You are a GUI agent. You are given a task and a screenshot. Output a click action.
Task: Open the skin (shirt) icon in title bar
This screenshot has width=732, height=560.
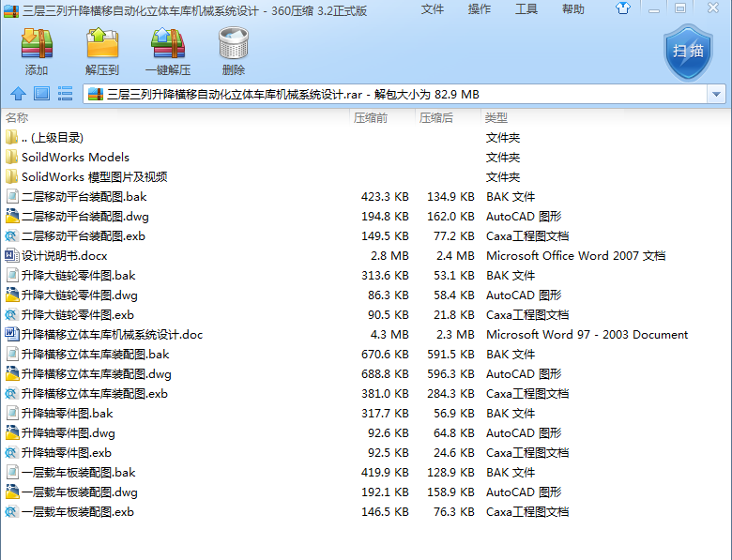point(623,8)
